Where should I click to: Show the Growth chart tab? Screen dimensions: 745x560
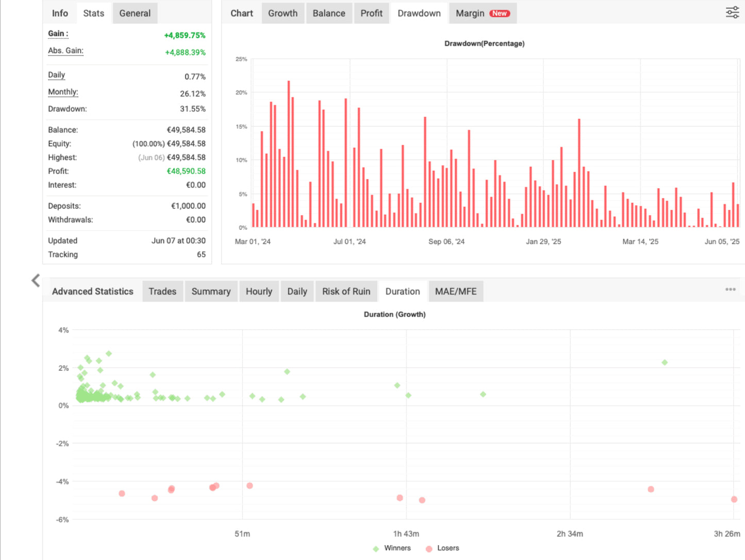click(283, 13)
